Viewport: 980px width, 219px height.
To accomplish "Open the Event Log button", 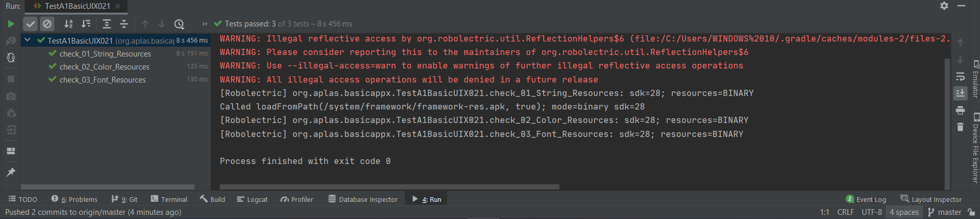I will (866, 199).
